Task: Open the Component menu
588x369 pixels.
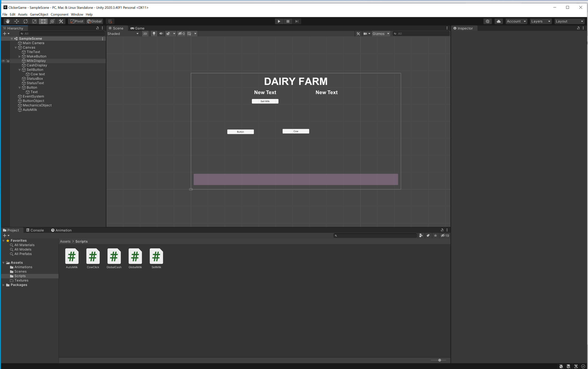Action: 60,14
